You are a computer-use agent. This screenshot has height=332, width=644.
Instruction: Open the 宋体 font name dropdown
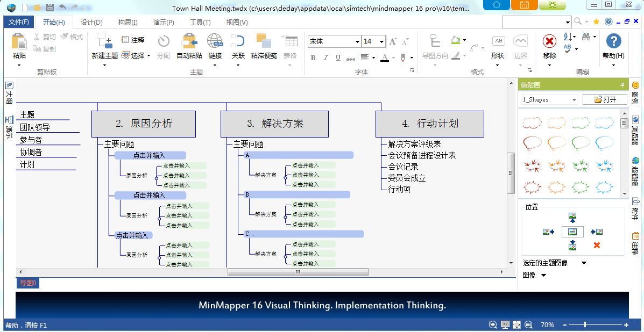(357, 42)
